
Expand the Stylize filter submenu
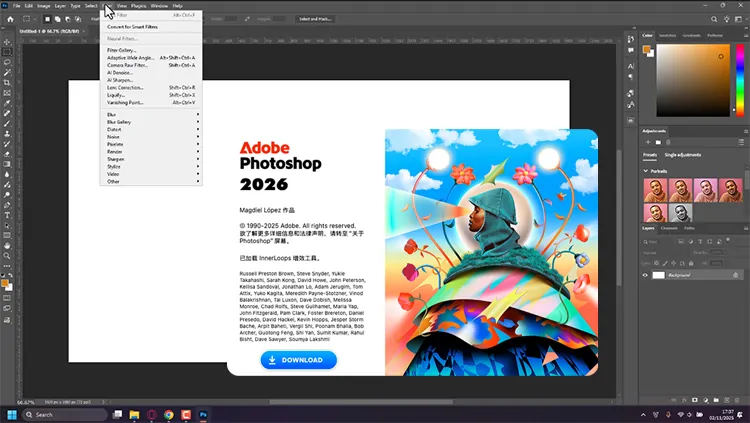click(151, 167)
